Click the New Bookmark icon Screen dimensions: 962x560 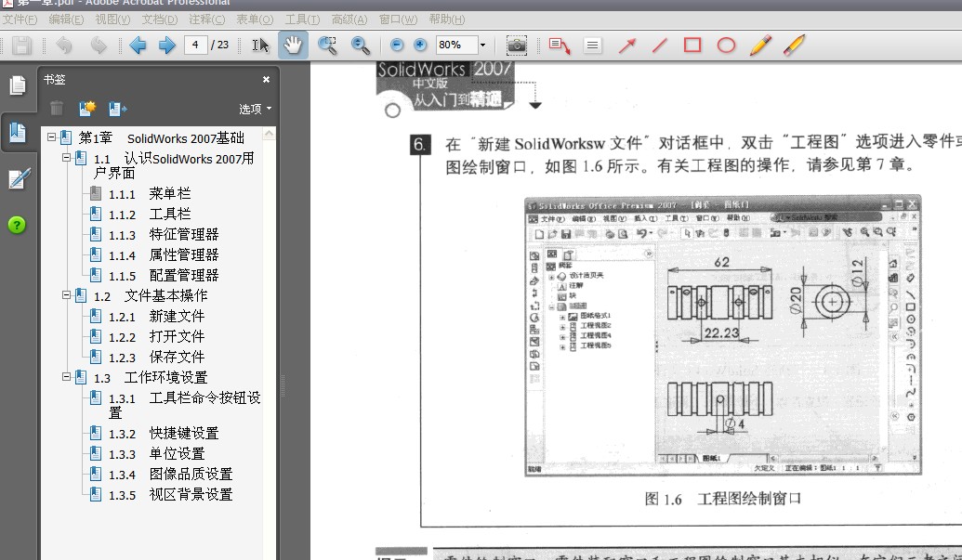pyautogui.click(x=87, y=109)
